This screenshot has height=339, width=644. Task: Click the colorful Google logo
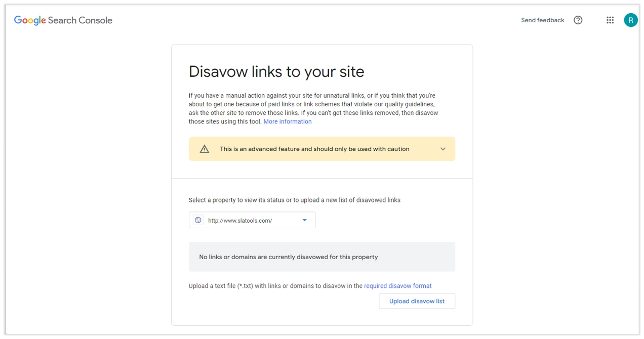click(x=30, y=20)
